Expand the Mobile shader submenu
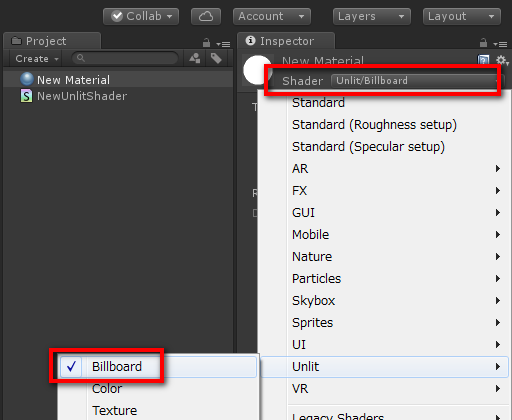 click(x=383, y=235)
